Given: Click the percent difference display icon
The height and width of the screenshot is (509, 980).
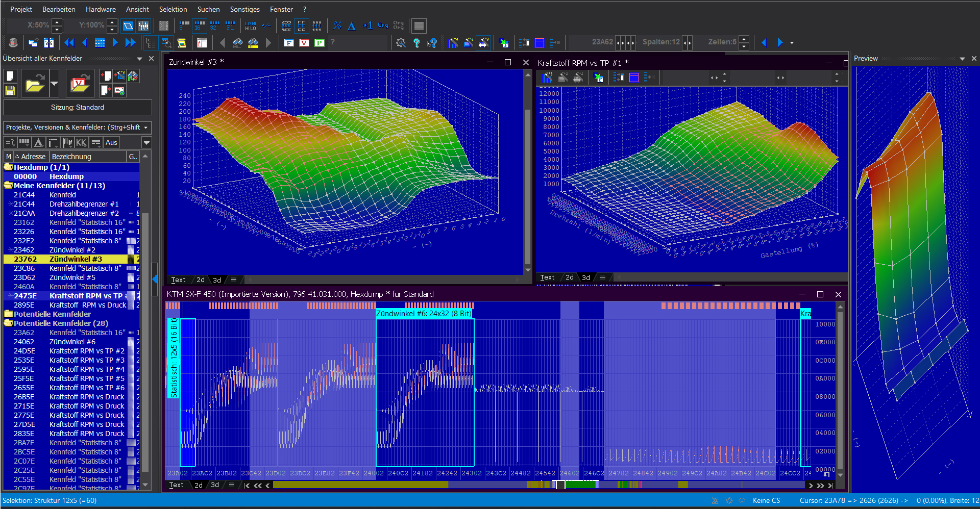Looking at the screenshot, I should pos(337,26).
